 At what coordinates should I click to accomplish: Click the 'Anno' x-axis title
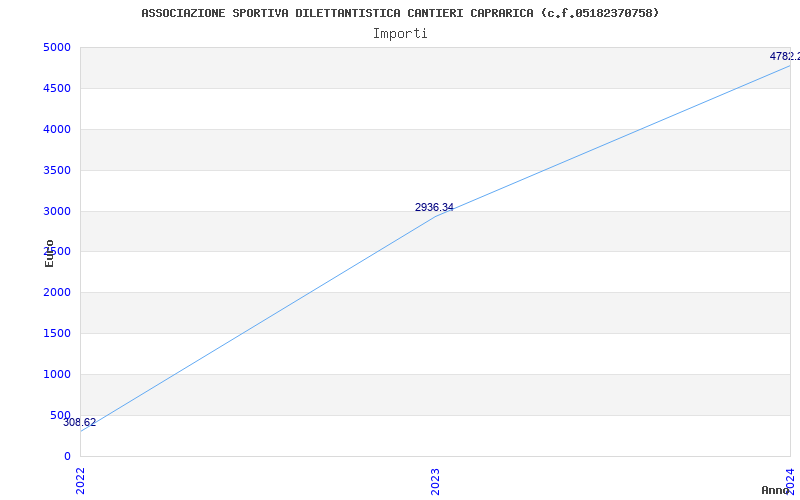coord(775,490)
